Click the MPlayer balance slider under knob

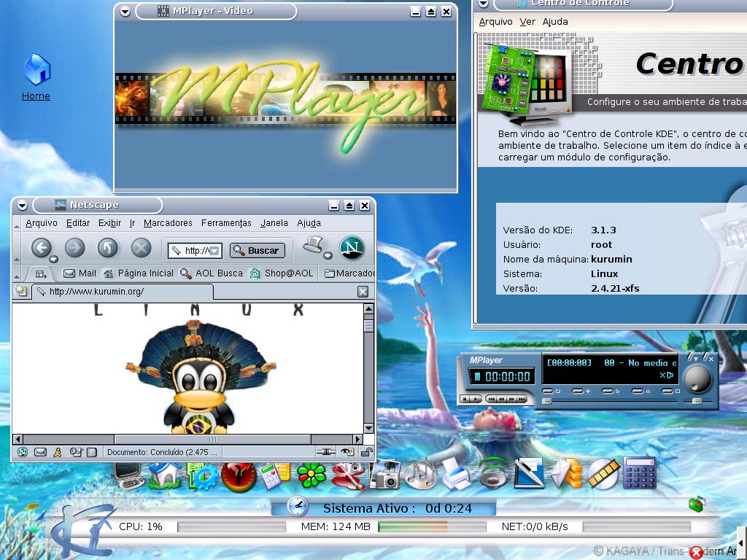[x=698, y=402]
